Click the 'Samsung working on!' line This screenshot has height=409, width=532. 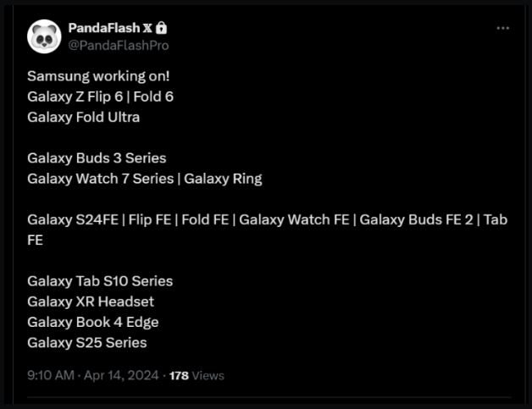(98, 76)
